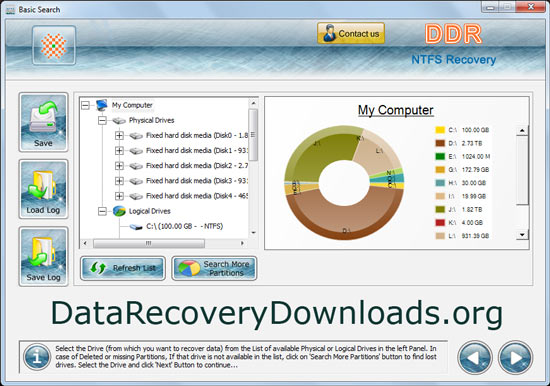Expand the Disk0 fixed hard disk node
The width and height of the screenshot is (550, 386).
click(x=119, y=135)
